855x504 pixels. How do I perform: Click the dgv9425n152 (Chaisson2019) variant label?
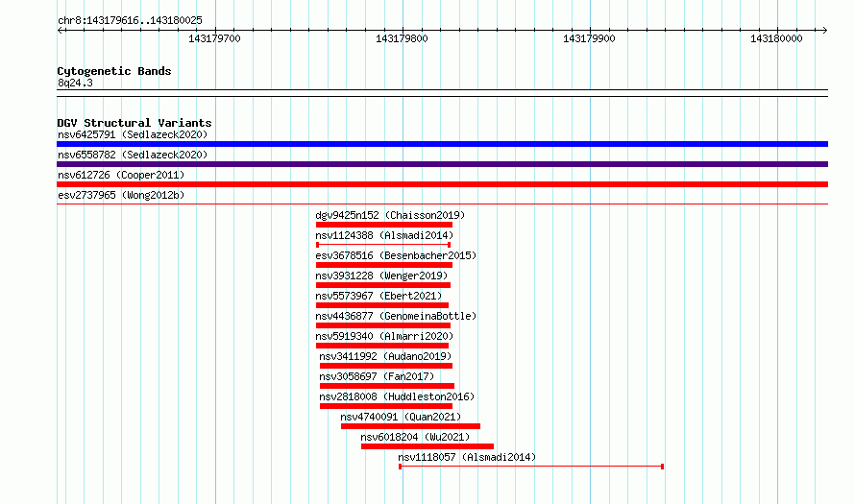pyautogui.click(x=390, y=215)
